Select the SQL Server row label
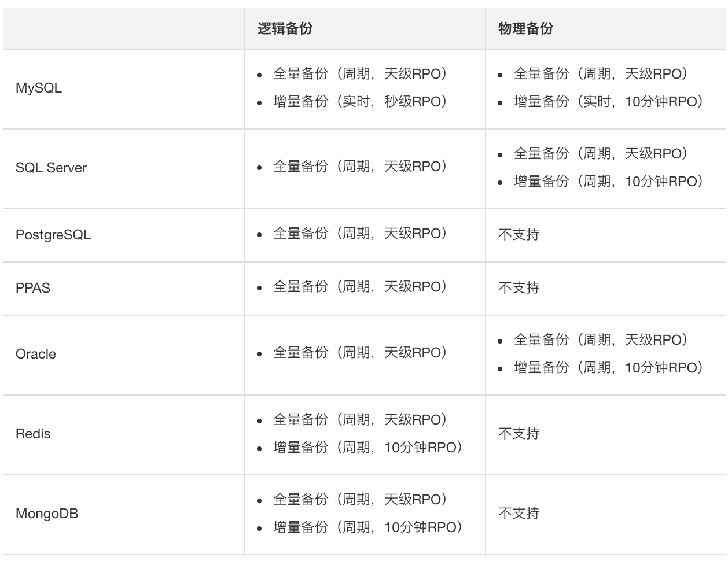Viewport: 728px width, 561px height. (51, 168)
